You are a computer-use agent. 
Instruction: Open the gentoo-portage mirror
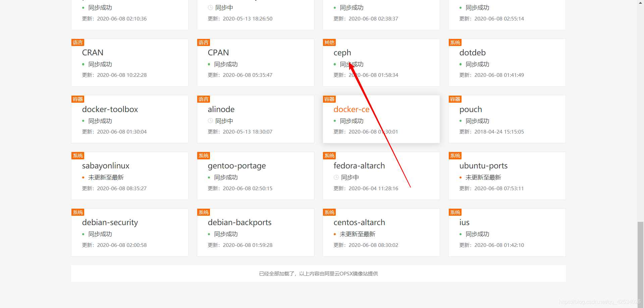click(237, 166)
